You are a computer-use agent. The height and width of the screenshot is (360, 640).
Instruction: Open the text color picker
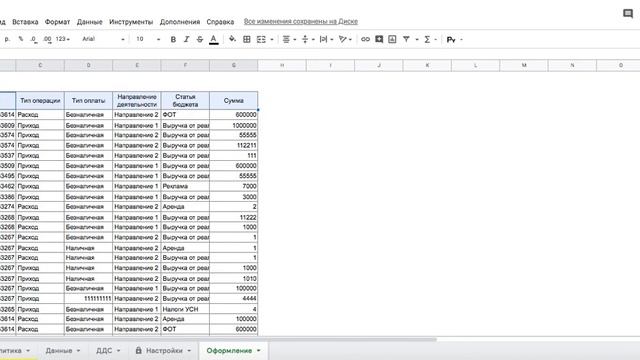click(x=213, y=39)
